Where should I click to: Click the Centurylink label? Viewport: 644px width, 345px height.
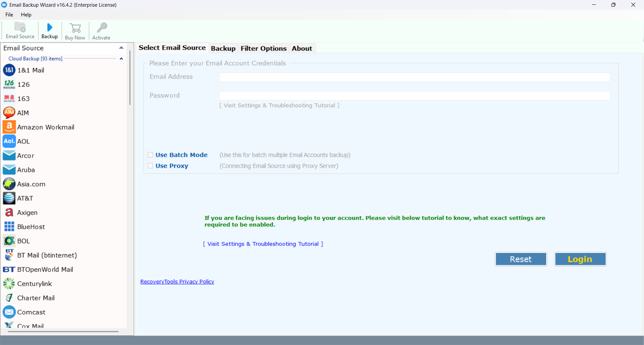pos(35,284)
